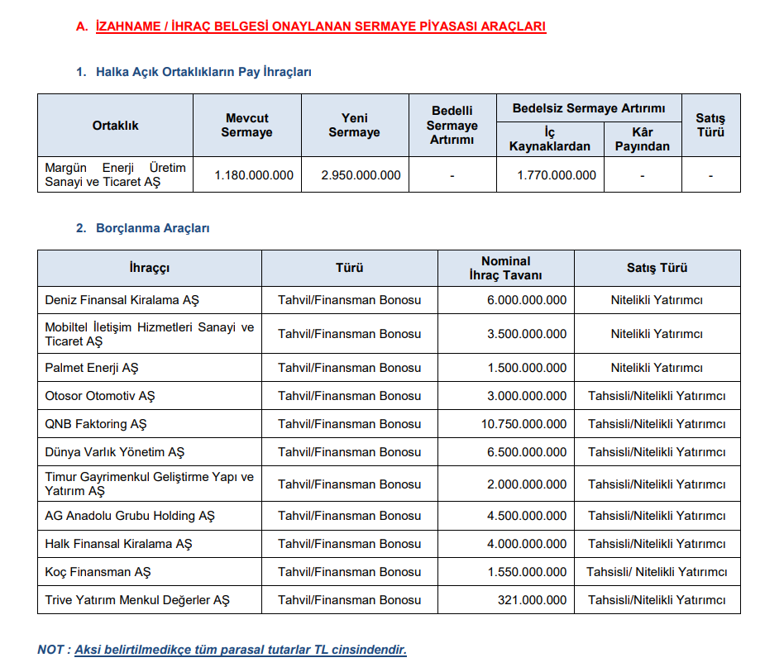This screenshot has width=784, height=672.
Task: Click the 'Nominal İhraç Tavanı' header
Action: tap(505, 268)
